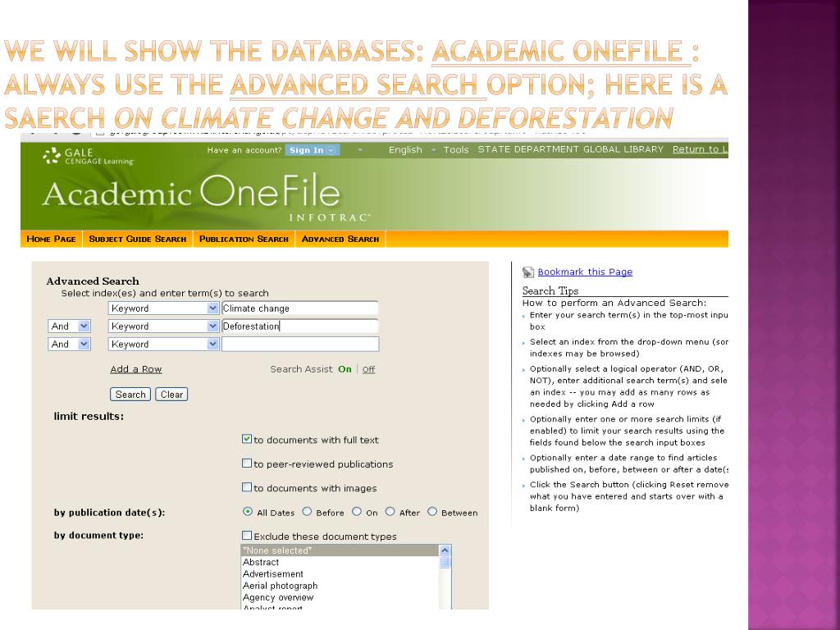
Task: Click the Search button
Action: 130,395
